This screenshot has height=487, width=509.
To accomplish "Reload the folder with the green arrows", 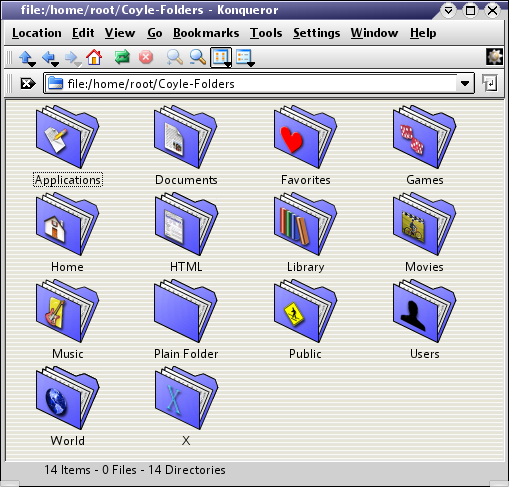I will [122, 57].
